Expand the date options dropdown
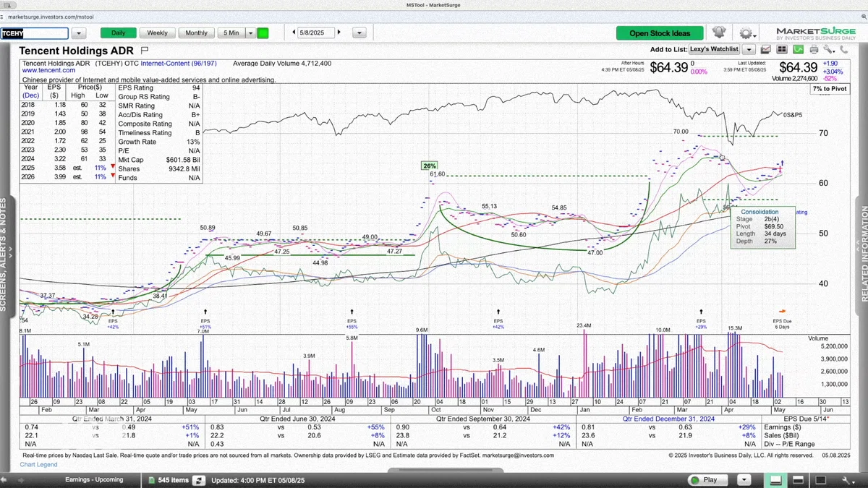Screen dimensions: 868x488 [359, 33]
